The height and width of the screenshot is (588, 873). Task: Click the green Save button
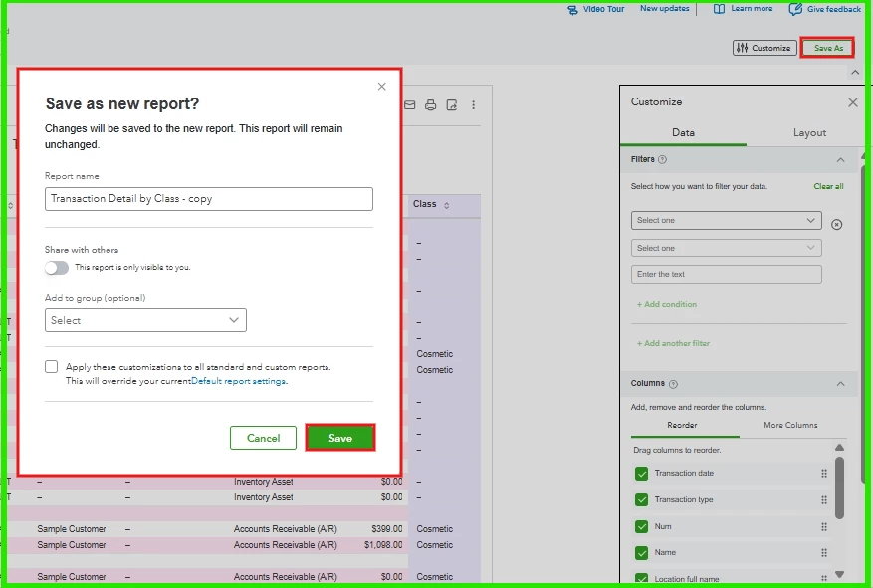click(x=340, y=438)
